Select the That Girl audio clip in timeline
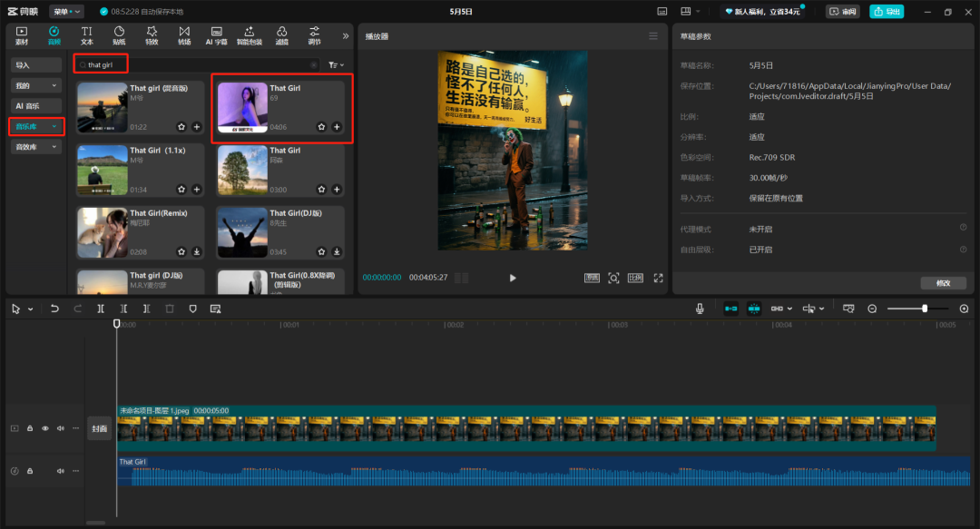The width and height of the screenshot is (980, 529). coord(544,472)
